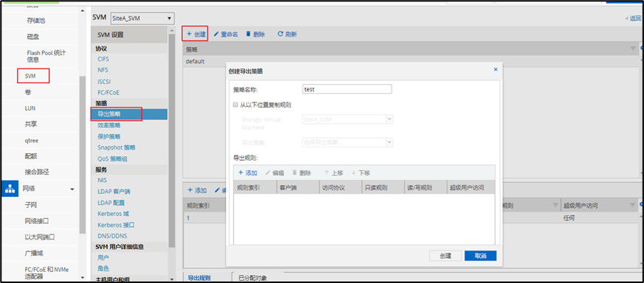This screenshot has width=644, height=283.
Task: Click filter icon on superuser access column
Action: (633, 205)
